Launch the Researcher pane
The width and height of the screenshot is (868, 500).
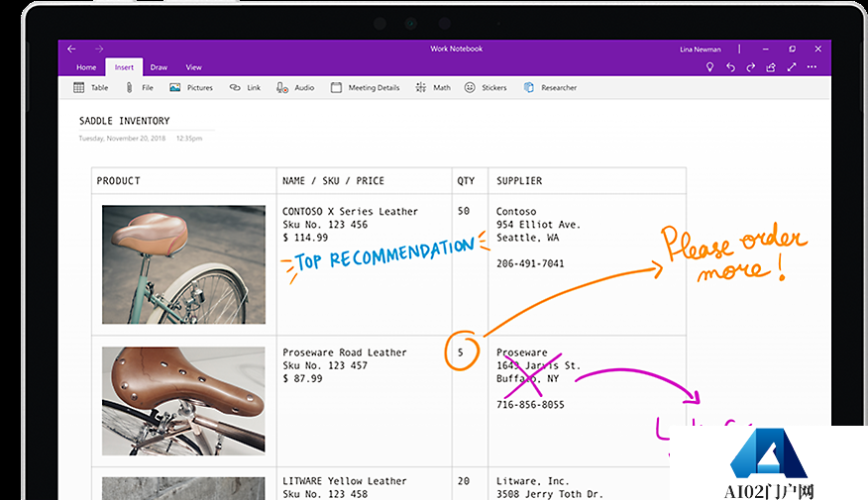550,87
